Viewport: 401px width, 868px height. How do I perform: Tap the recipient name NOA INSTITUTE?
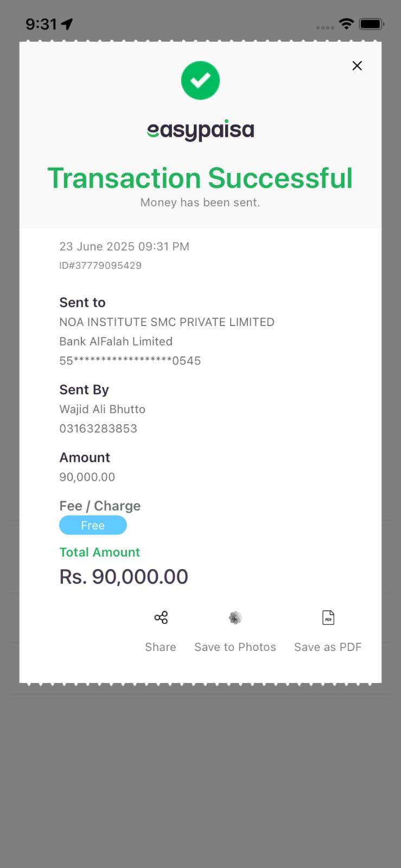click(167, 322)
